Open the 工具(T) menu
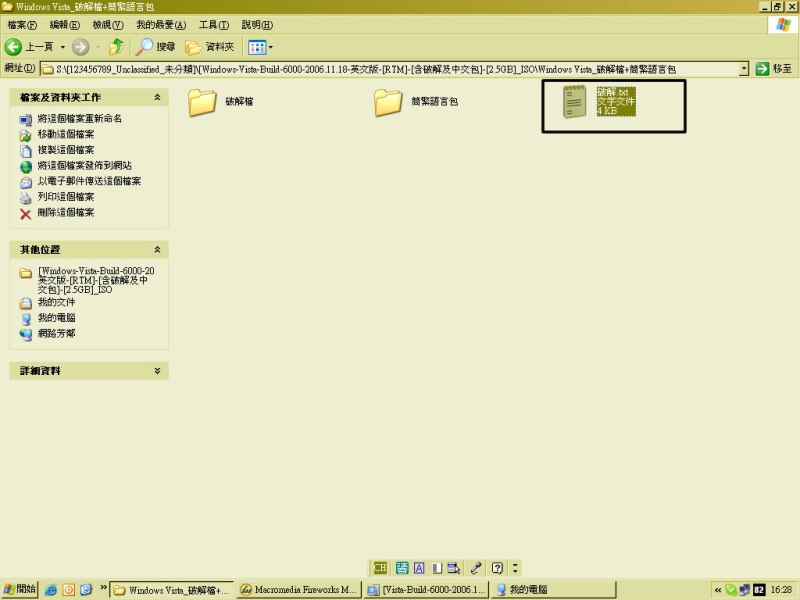 pos(214,24)
